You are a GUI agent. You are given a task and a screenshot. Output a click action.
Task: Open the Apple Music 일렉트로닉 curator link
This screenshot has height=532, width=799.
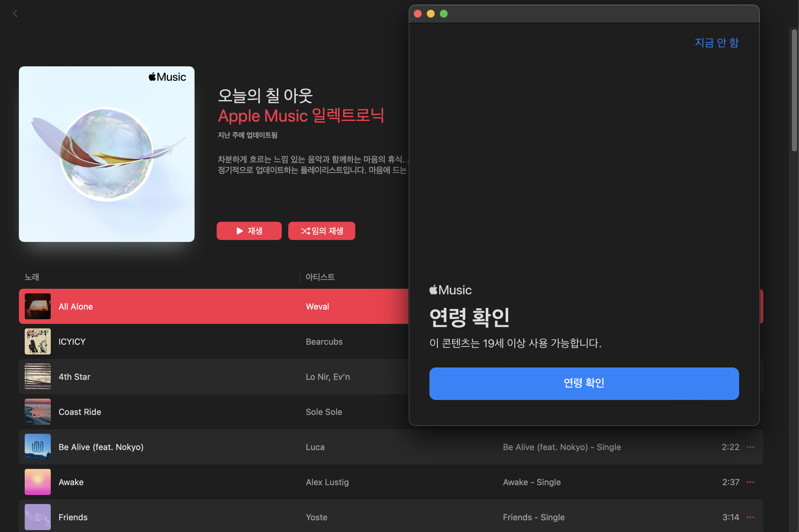(x=301, y=116)
